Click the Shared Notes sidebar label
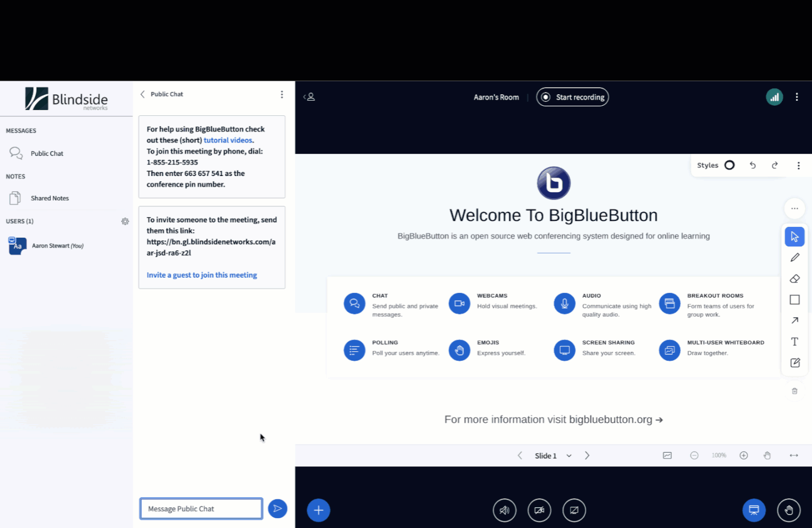This screenshot has height=528, width=812. 50,198
